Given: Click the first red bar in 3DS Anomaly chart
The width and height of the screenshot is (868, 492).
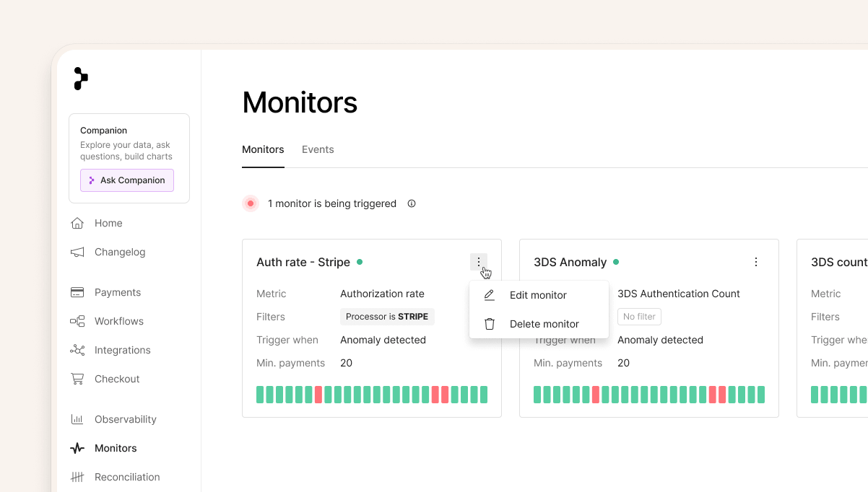Looking at the screenshot, I should [596, 395].
